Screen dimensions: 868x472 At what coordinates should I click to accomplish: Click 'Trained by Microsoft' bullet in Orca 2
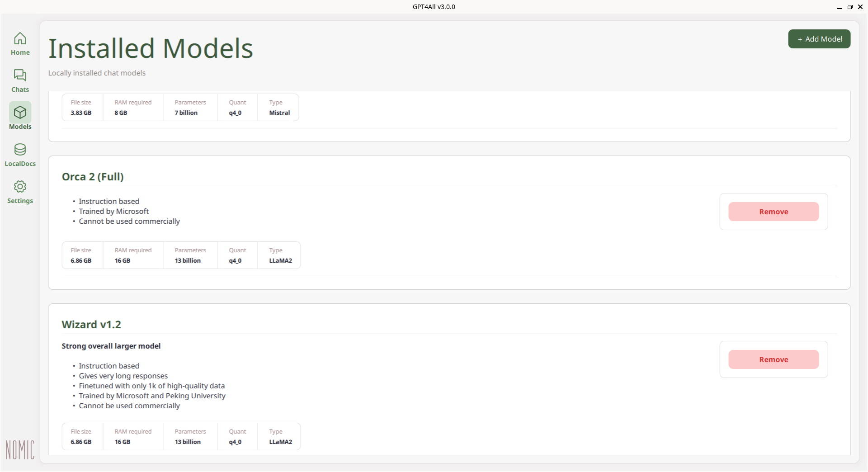(114, 211)
